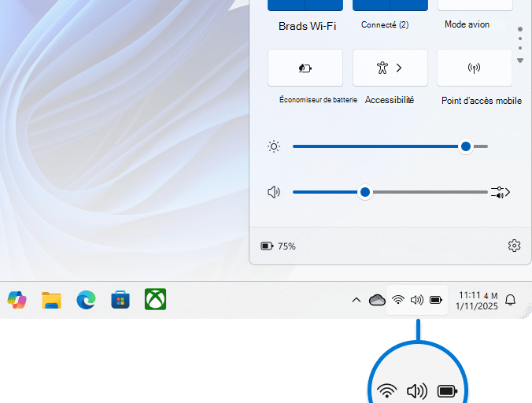Launch the Xbox app from the taskbar
The image size is (532, 403).
click(x=155, y=299)
